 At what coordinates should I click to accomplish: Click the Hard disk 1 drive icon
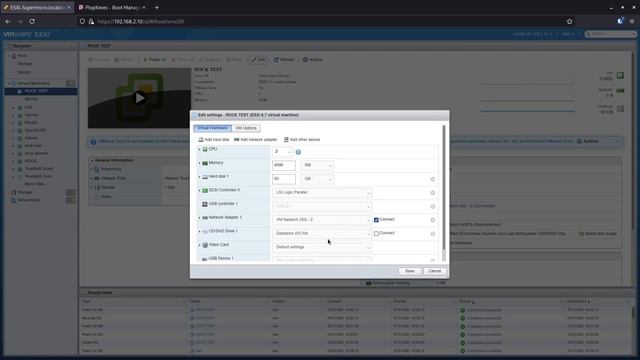click(x=205, y=177)
